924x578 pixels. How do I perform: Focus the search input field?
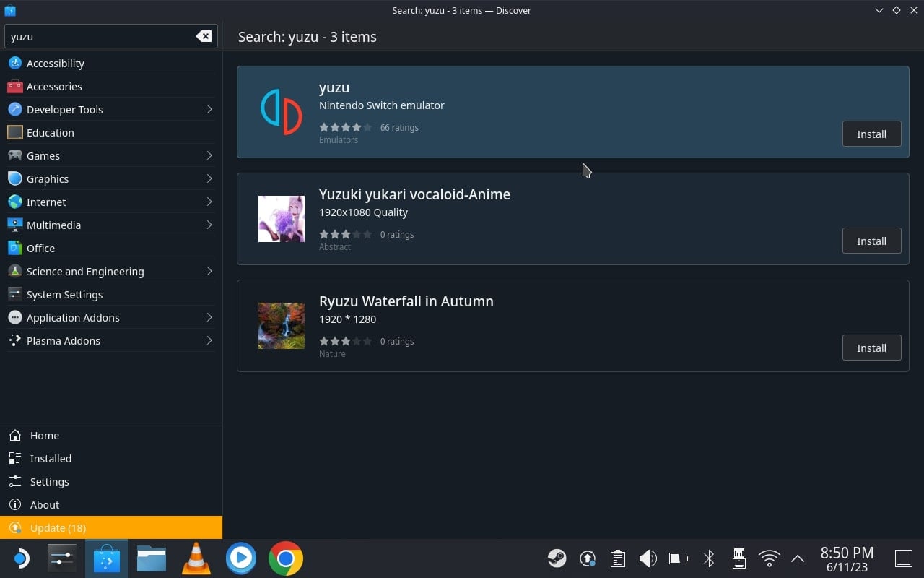[100, 36]
